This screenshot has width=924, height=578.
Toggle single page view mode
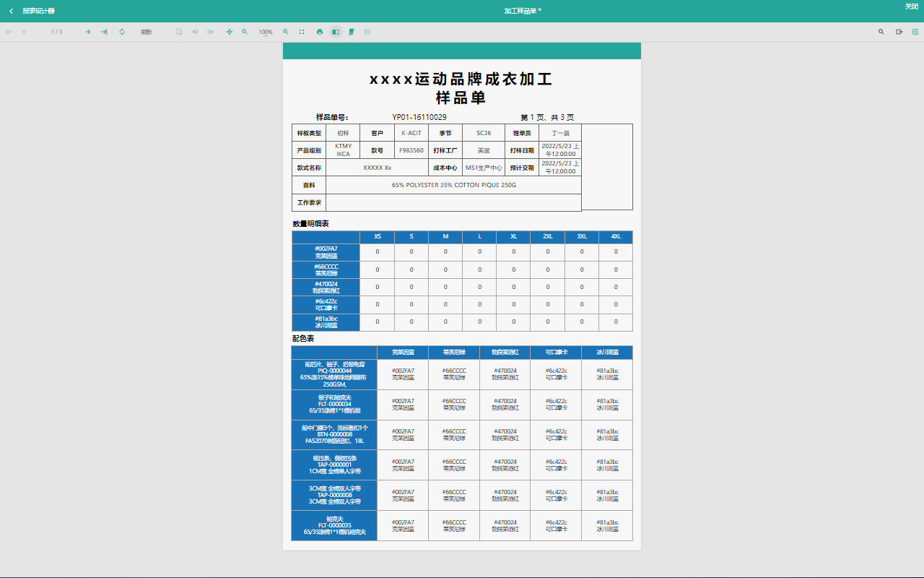click(336, 32)
